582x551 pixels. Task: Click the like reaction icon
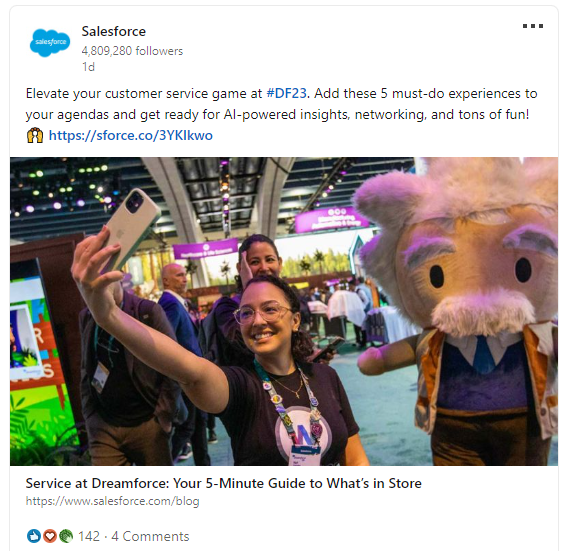click(x=34, y=536)
